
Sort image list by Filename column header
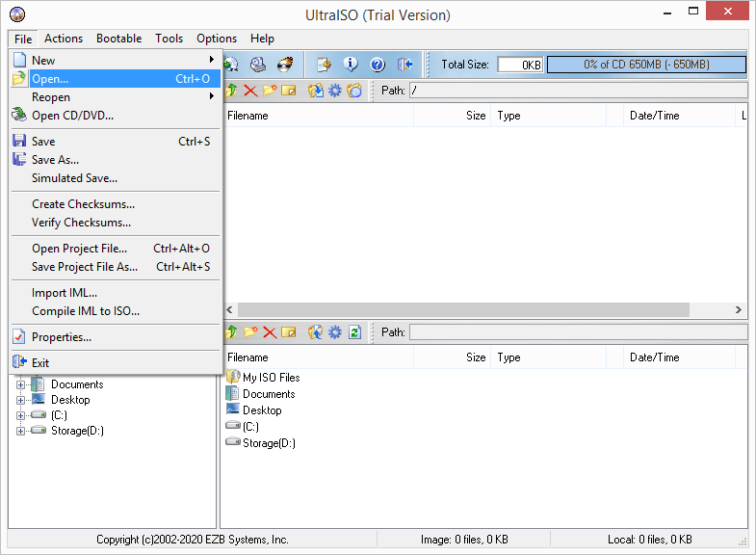coord(318,116)
